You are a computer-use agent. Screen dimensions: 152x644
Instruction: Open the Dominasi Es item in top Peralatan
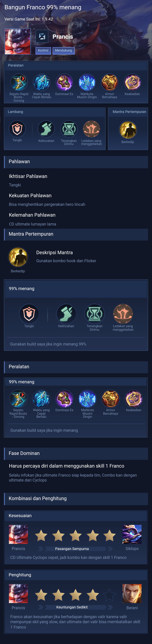click(64, 82)
